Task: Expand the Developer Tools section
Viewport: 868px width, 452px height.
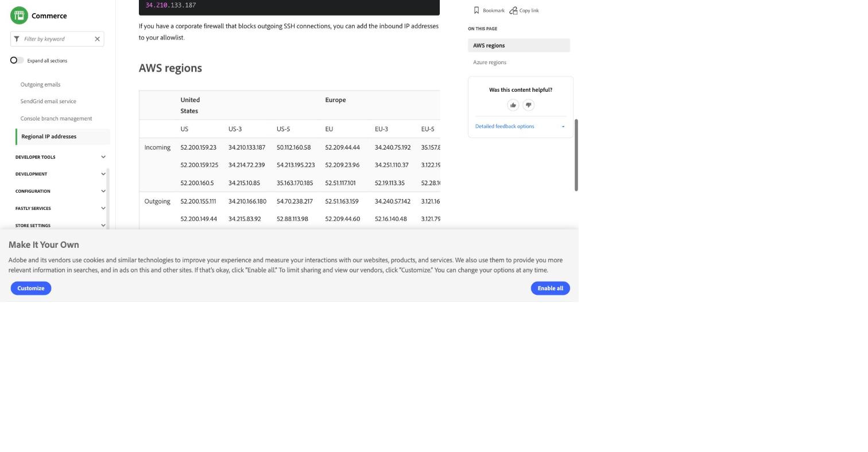Action: tap(61, 157)
